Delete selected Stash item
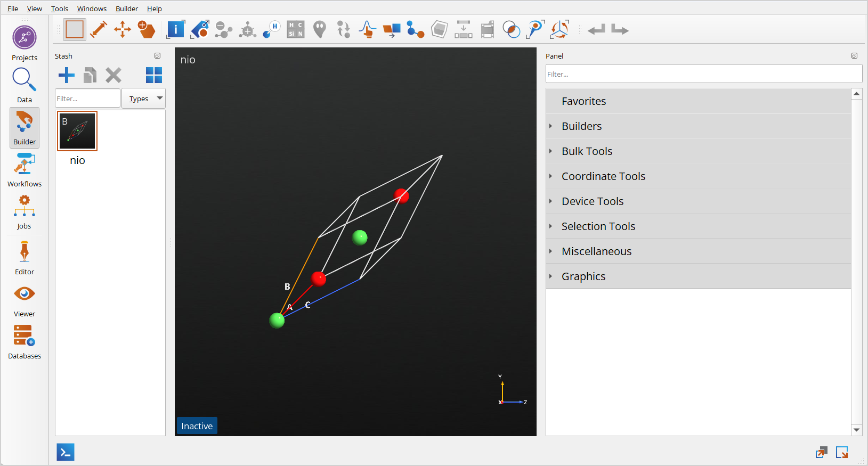Image resolution: width=868 pixels, height=466 pixels. click(x=113, y=75)
